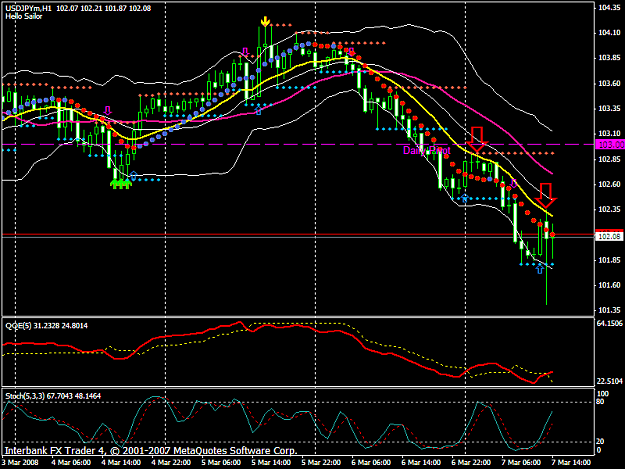Click the magenta dashed Daily Pivot line
Screen dimensions: 625x469
coord(298,145)
